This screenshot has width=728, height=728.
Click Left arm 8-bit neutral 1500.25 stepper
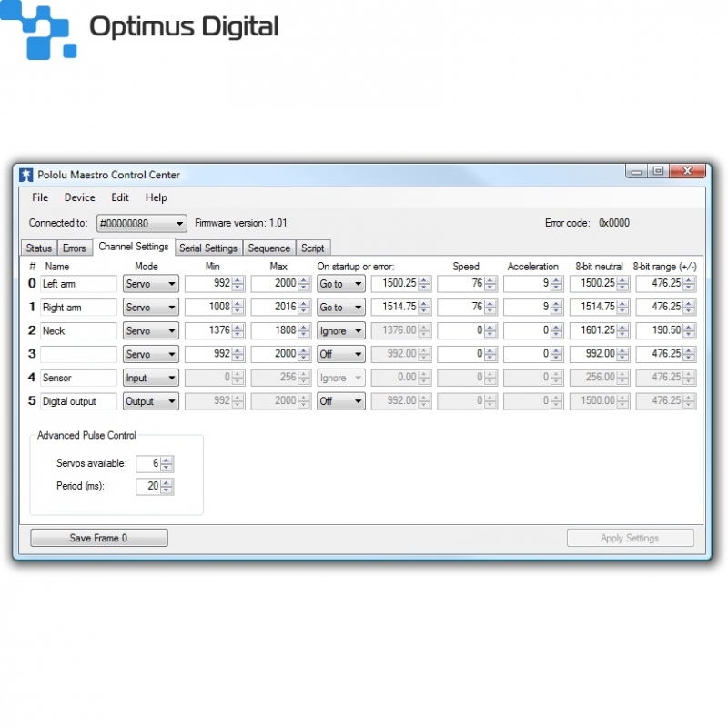[x=623, y=283]
